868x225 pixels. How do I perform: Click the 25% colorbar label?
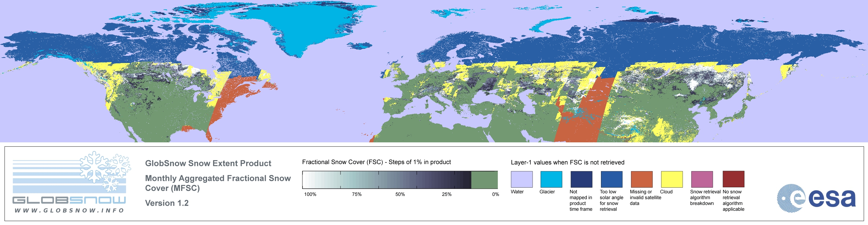446,194
